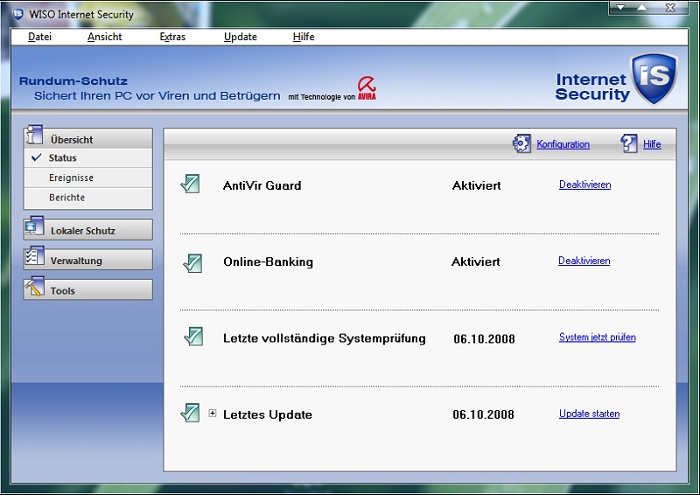Deactivate AntiVir Guard via Deaktivieren link
This screenshot has width=700, height=495.
pos(584,184)
